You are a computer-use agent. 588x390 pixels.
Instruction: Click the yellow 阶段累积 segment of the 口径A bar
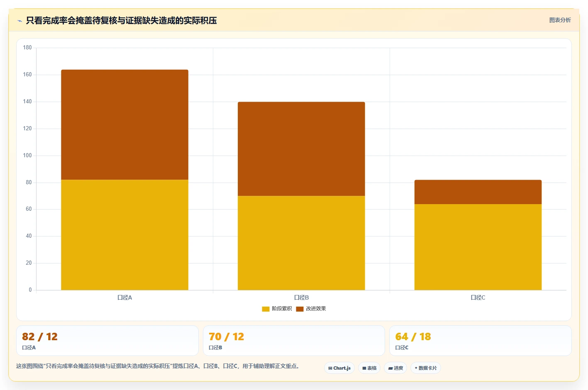click(x=125, y=235)
